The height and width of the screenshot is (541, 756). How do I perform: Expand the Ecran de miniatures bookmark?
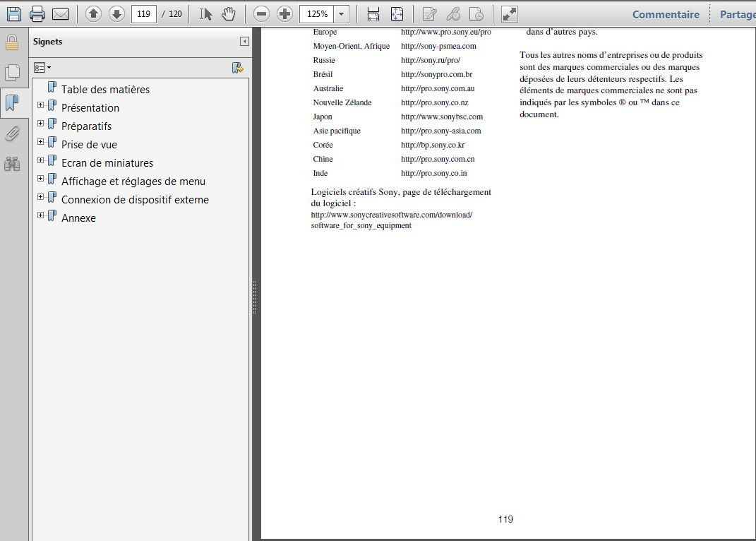click(40, 160)
